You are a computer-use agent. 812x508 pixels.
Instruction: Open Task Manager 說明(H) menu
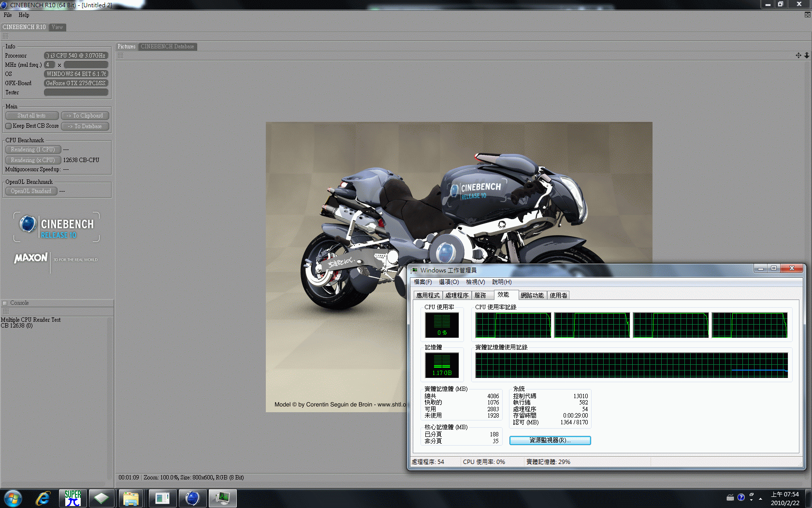[x=502, y=282]
